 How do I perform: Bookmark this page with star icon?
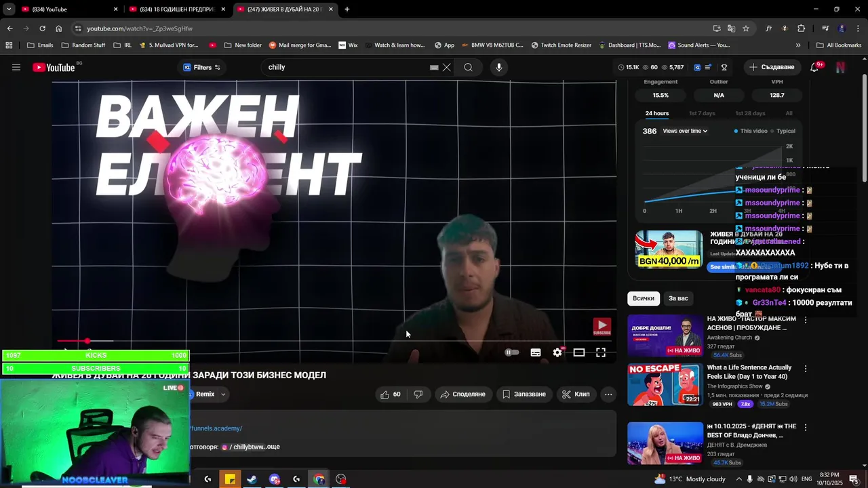tap(746, 28)
